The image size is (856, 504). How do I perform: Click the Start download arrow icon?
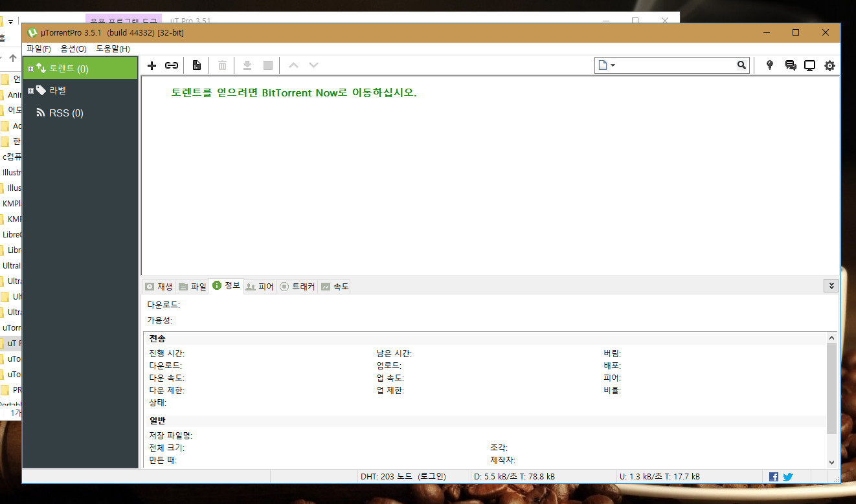tap(247, 65)
